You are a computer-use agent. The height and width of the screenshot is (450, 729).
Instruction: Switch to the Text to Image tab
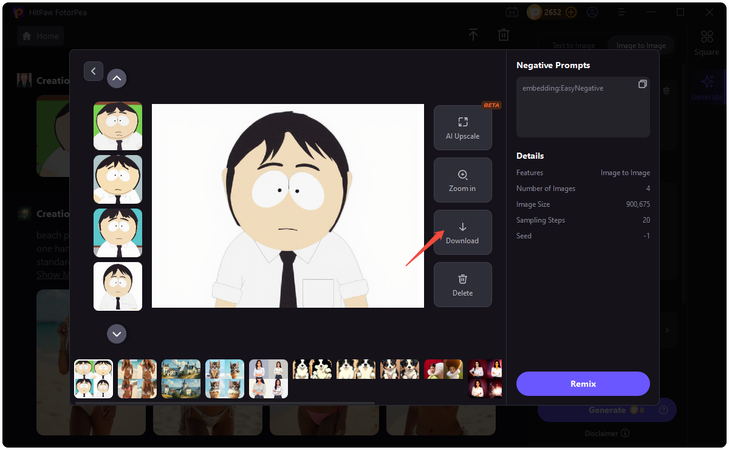coord(573,45)
